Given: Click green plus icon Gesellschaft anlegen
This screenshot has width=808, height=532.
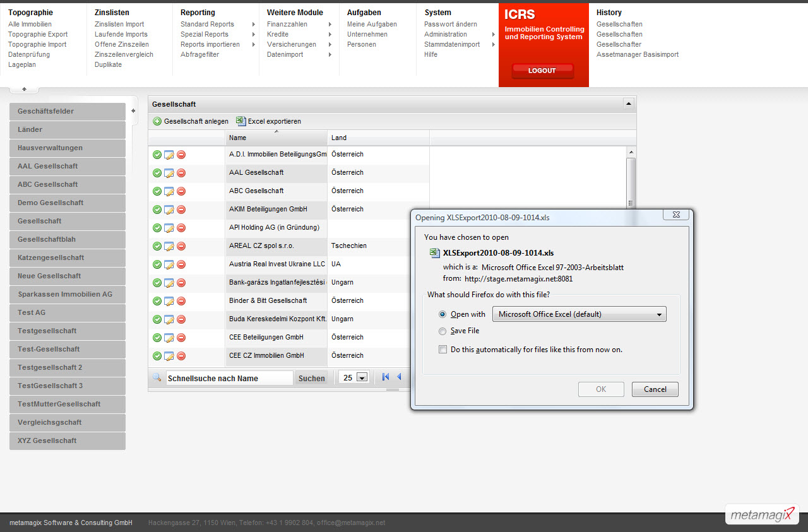Looking at the screenshot, I should coord(157,121).
